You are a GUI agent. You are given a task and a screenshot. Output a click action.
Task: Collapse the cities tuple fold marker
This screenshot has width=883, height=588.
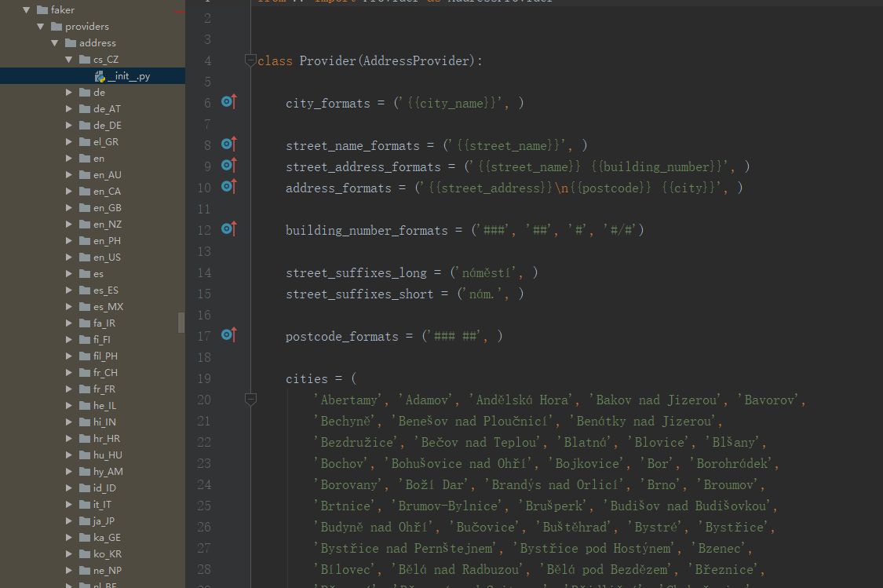coord(250,400)
